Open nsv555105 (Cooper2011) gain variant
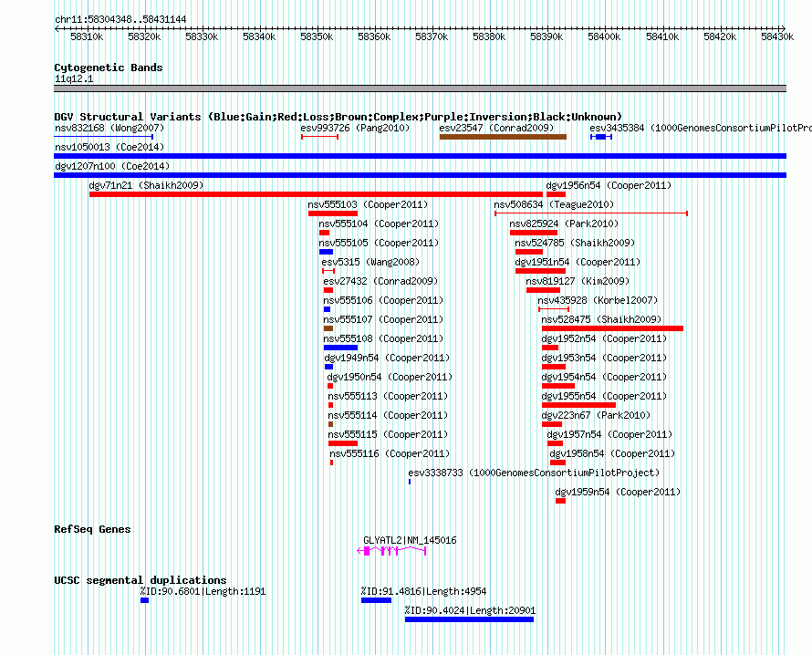This screenshot has width=812, height=655. coord(326,252)
